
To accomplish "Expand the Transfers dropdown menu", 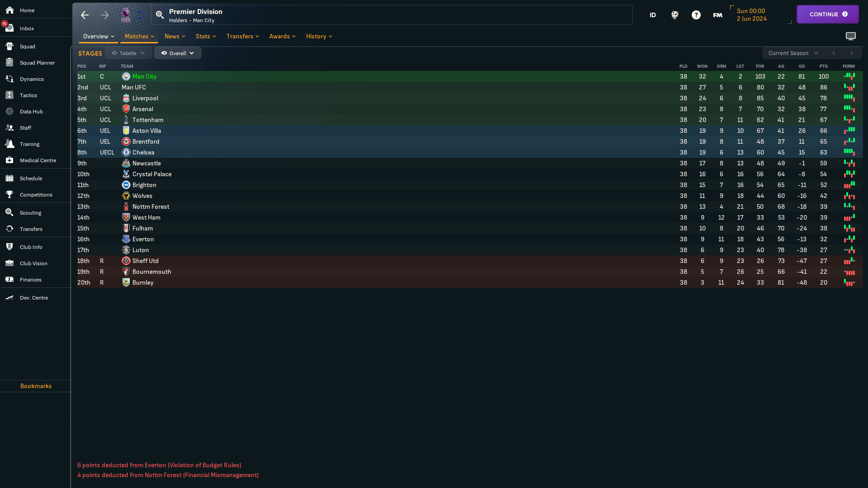I will coord(243,36).
